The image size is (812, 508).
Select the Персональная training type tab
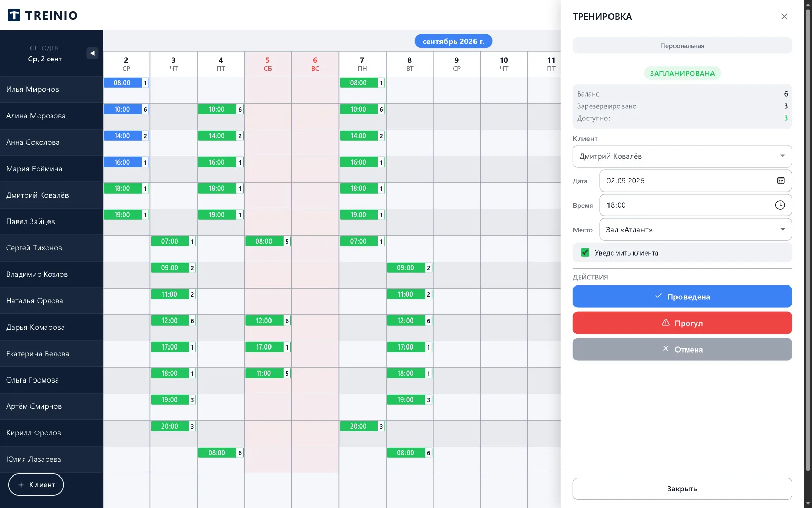tap(682, 46)
